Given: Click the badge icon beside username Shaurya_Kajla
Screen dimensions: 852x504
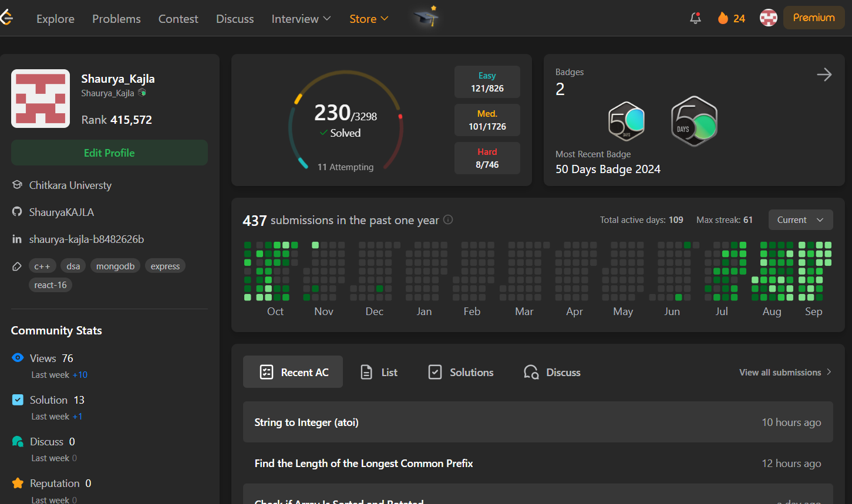Looking at the screenshot, I should pyautogui.click(x=142, y=93).
